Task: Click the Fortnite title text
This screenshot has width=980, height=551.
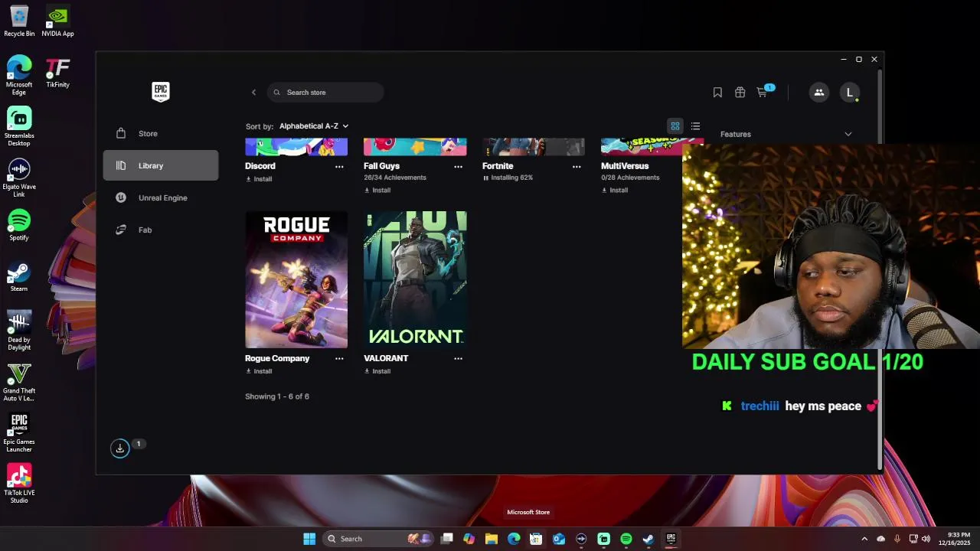Action: tap(498, 166)
